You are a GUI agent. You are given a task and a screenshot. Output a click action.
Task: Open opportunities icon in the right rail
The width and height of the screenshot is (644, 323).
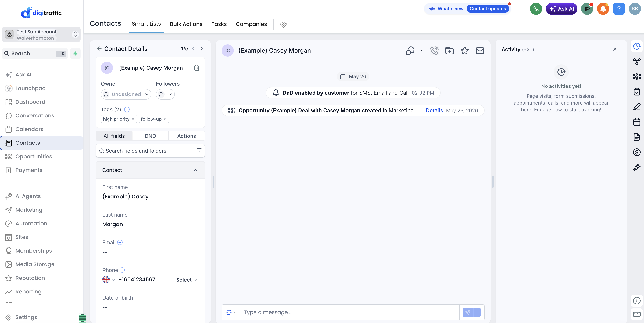click(x=636, y=76)
